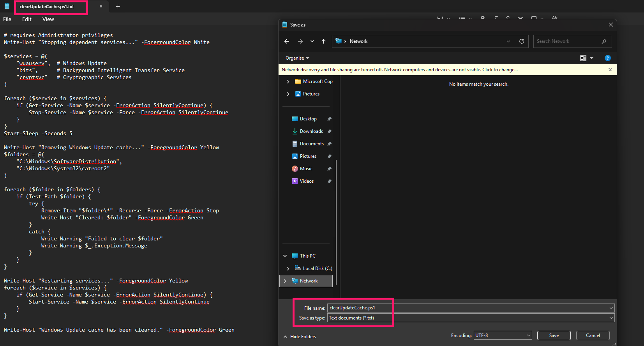Click unsaved dot on Notepad tab

click(x=101, y=6)
